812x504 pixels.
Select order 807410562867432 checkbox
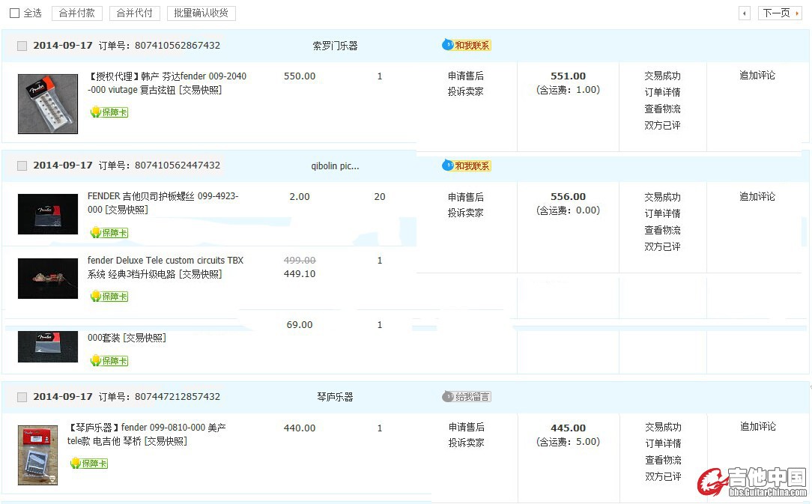22,46
